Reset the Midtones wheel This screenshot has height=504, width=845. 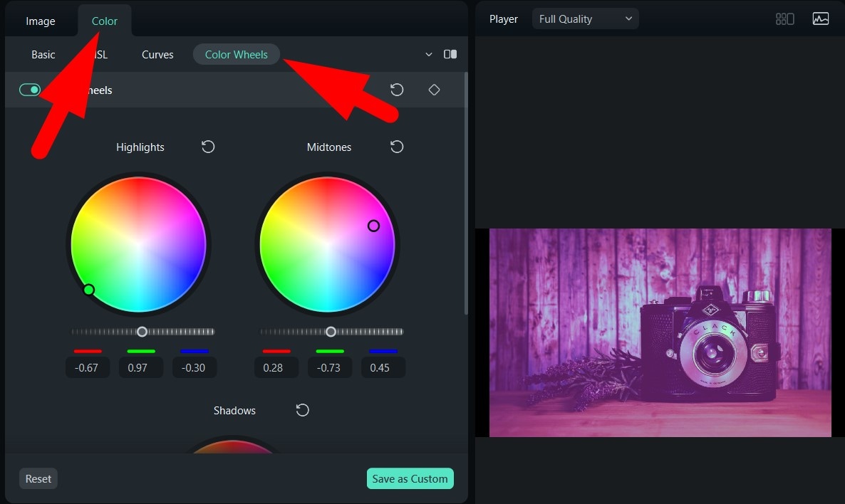pos(397,147)
